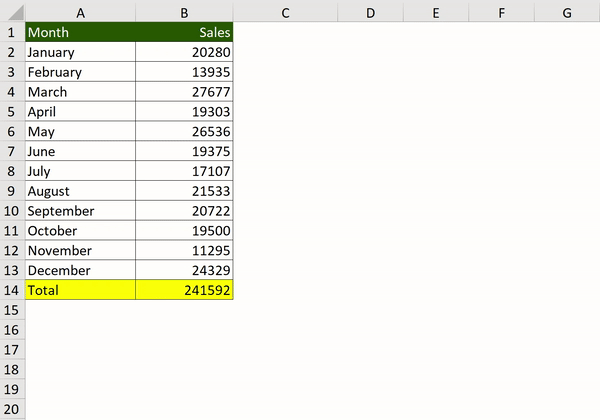Image resolution: width=600 pixels, height=420 pixels.
Task: Select row 1 header
Action: point(12,32)
